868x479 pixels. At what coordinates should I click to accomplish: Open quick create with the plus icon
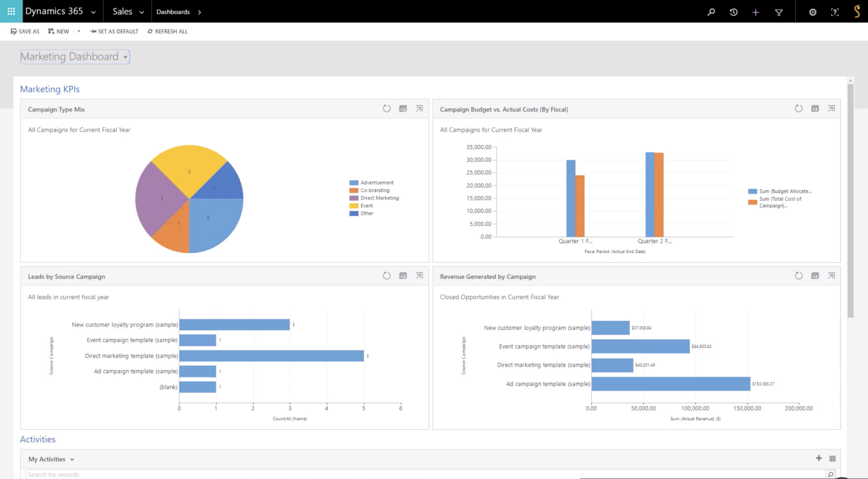pyautogui.click(x=756, y=11)
